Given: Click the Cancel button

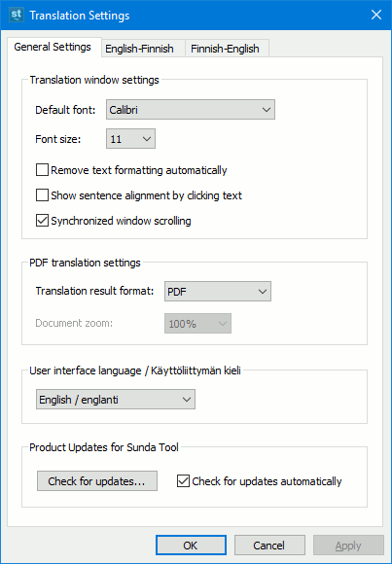Looking at the screenshot, I should pos(269,546).
